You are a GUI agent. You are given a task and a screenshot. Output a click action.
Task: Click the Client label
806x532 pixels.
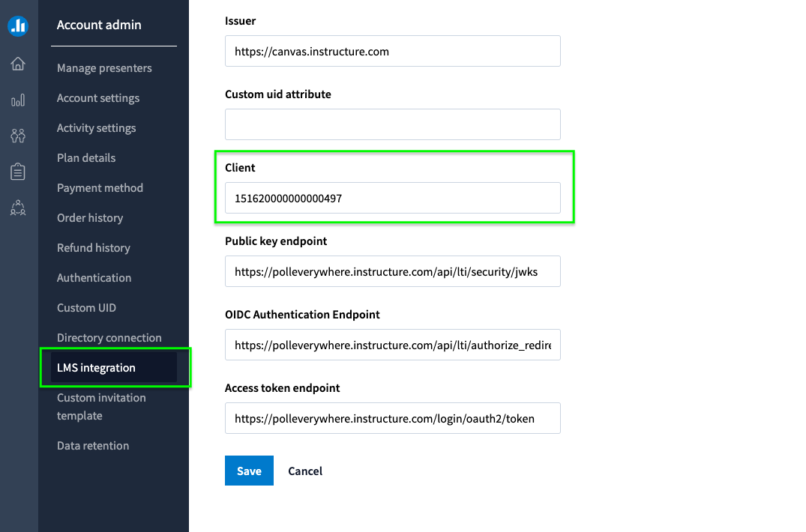tap(240, 167)
